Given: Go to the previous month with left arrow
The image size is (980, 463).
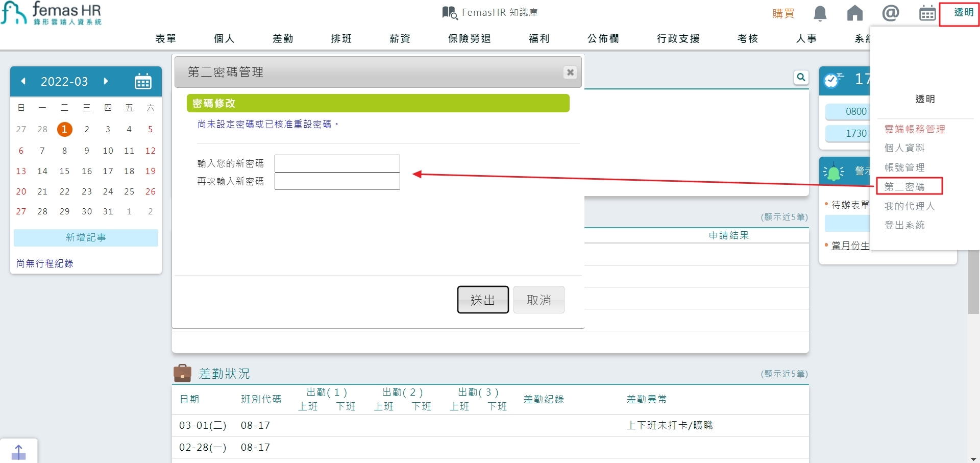Looking at the screenshot, I should click(23, 81).
